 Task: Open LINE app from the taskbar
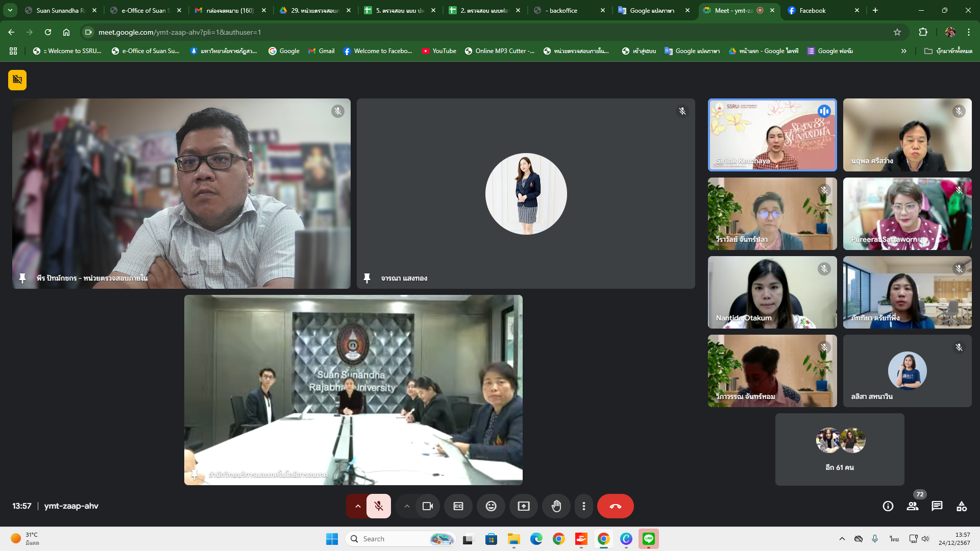point(648,539)
